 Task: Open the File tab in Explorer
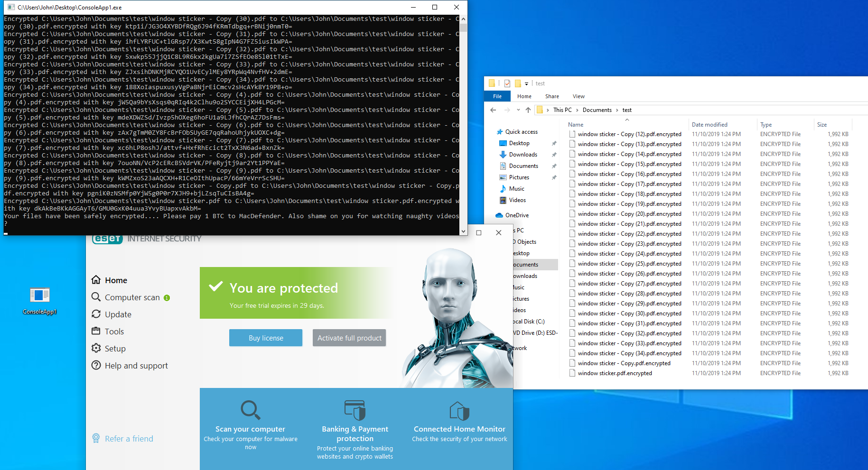point(497,96)
